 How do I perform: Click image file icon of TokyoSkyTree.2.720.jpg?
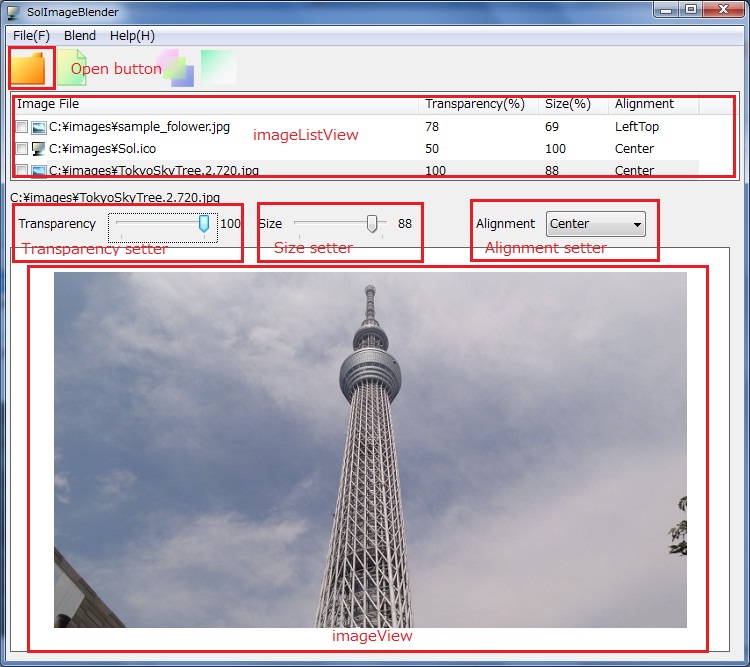(x=39, y=171)
